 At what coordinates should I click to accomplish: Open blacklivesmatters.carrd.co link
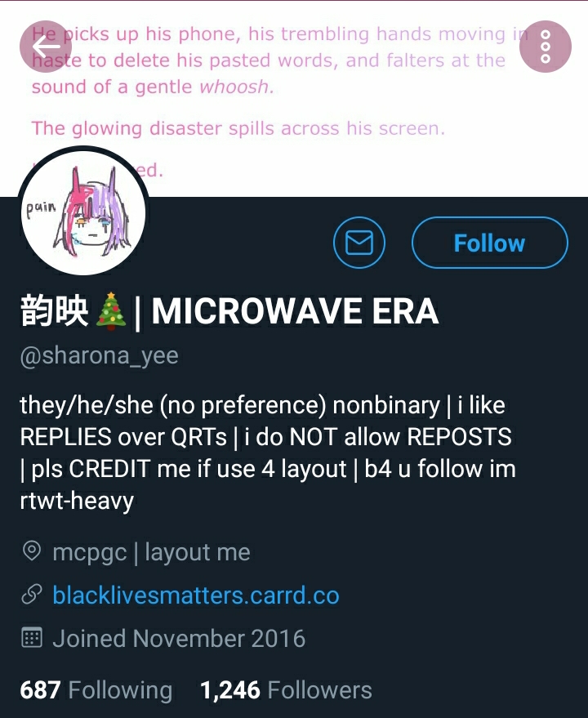point(195,595)
